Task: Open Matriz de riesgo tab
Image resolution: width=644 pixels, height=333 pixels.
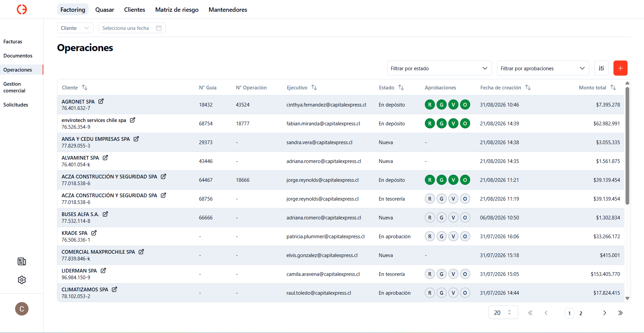Action: pyautogui.click(x=177, y=10)
